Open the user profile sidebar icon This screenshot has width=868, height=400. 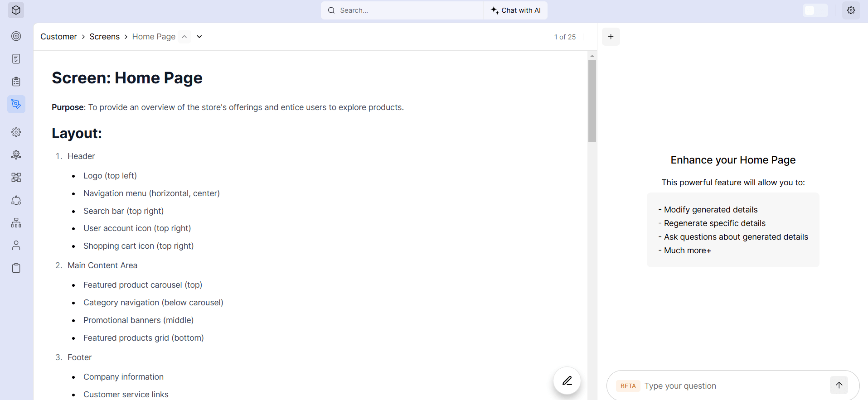pos(16,246)
